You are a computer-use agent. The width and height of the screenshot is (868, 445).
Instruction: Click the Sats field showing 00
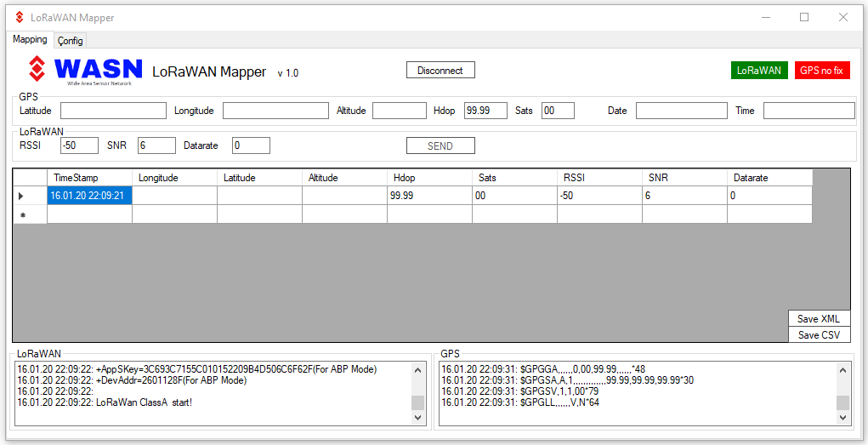point(558,111)
